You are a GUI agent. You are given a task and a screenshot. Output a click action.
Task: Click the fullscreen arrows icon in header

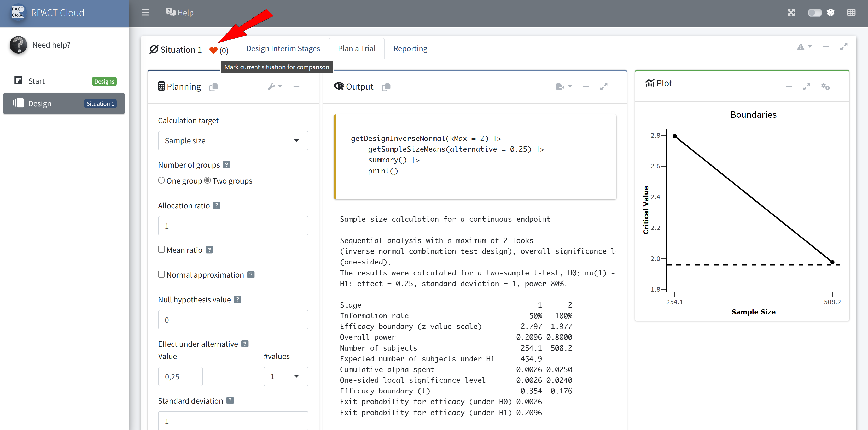(791, 13)
